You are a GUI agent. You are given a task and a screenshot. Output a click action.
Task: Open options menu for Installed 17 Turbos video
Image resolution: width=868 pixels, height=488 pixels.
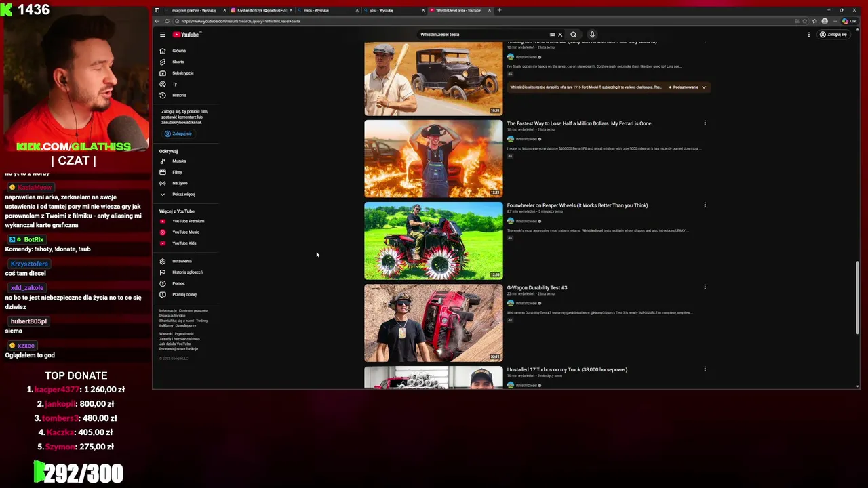coord(705,369)
